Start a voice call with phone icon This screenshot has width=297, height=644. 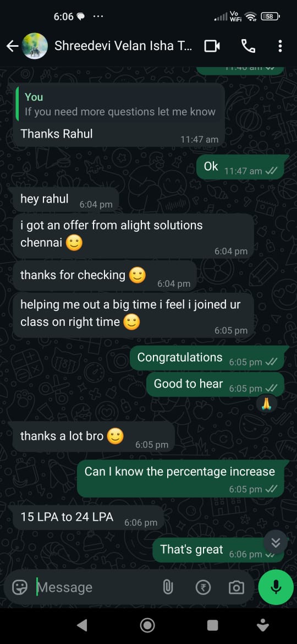(248, 46)
